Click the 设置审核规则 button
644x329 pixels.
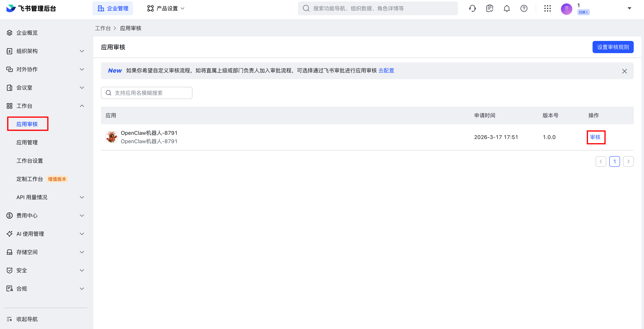613,47
